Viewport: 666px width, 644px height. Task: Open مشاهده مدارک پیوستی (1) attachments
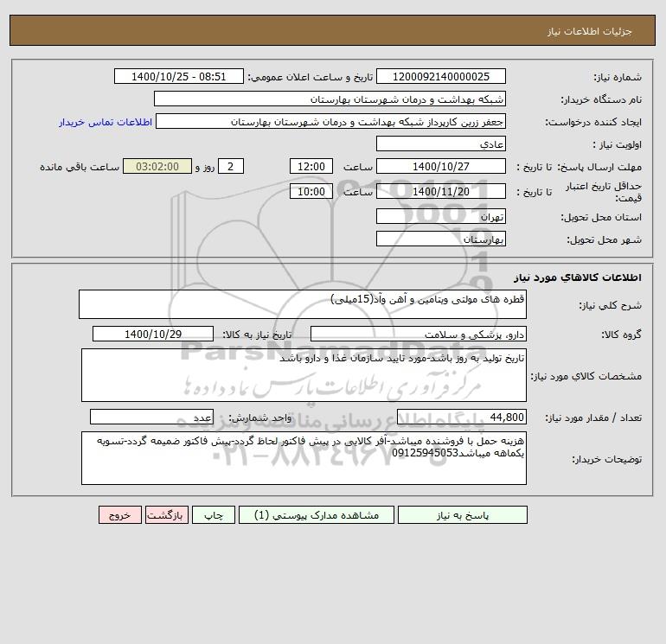pos(317,514)
